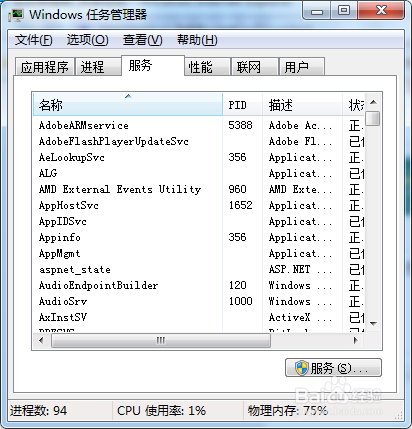Minimize the Task Manager window
The width and height of the screenshot is (412, 429).
tap(317, 11)
